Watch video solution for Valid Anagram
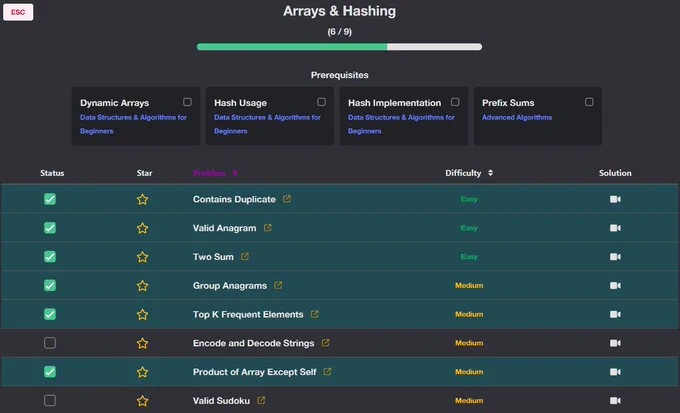This screenshot has height=413, width=680. click(615, 228)
